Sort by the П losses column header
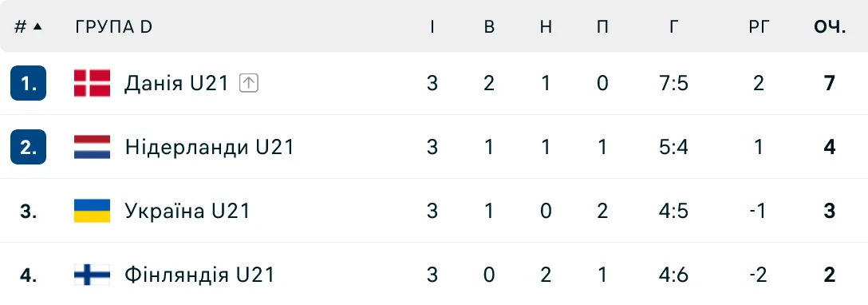Screen dimensions: 868x305 click(603, 26)
